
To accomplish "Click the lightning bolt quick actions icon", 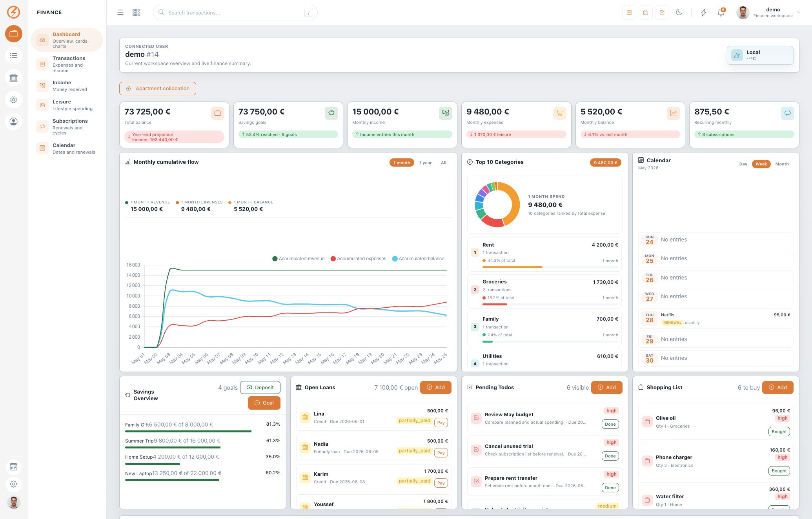I will (x=703, y=13).
